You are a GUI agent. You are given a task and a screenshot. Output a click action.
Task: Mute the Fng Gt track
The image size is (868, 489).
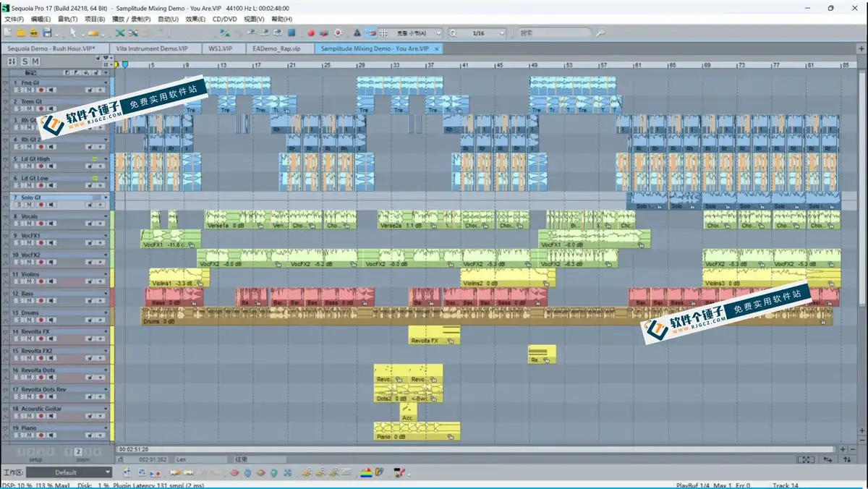click(29, 90)
